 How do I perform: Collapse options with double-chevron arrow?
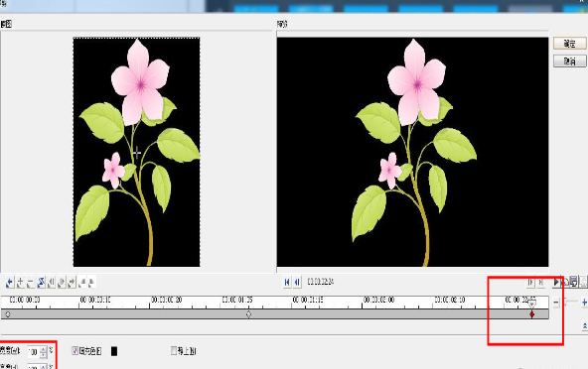[x=585, y=326]
